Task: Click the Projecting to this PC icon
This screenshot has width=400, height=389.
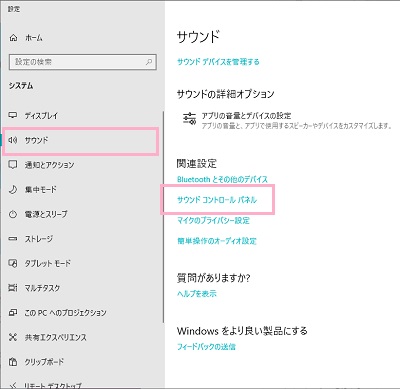Action: pos(13,312)
